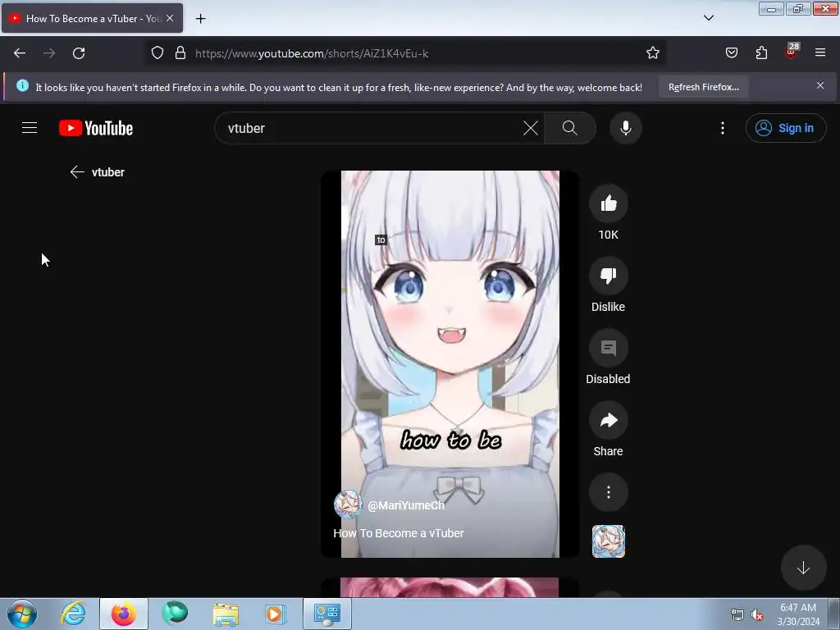The image size is (840, 630).
Task: Click the Dislike thumbs down button
Action: coord(608,276)
